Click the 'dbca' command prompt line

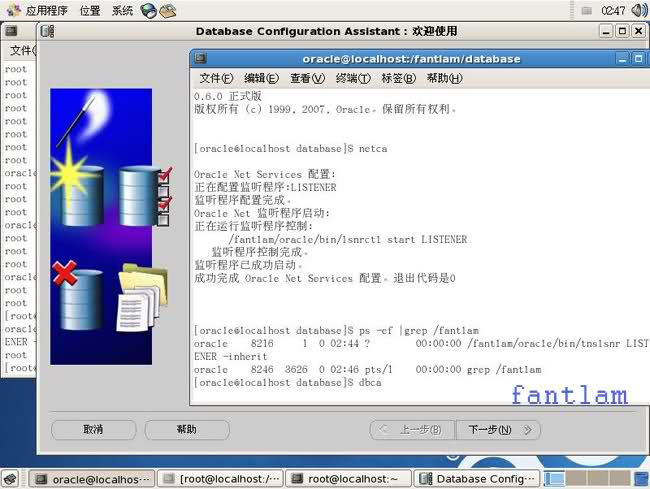click(288, 382)
